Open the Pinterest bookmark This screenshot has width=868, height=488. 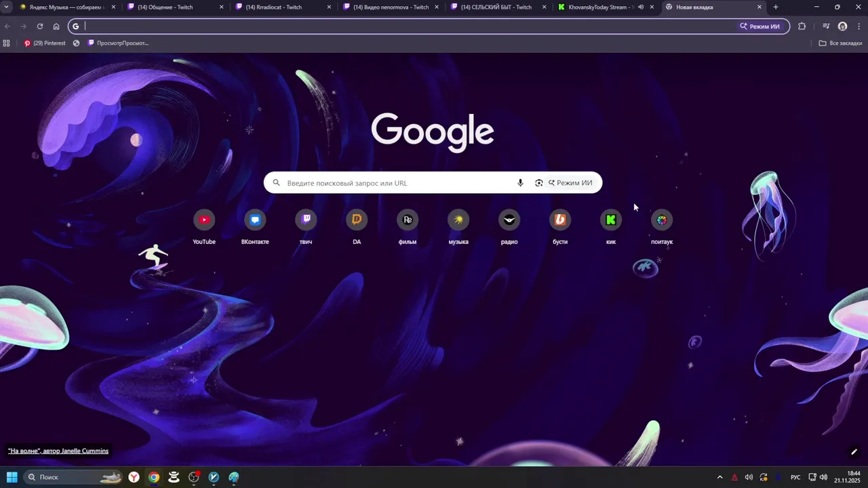tap(45, 43)
